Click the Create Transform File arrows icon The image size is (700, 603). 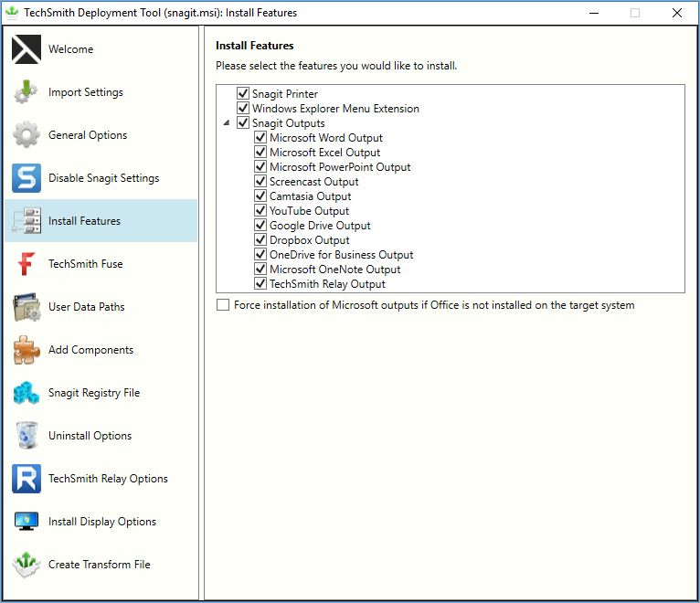click(x=27, y=564)
